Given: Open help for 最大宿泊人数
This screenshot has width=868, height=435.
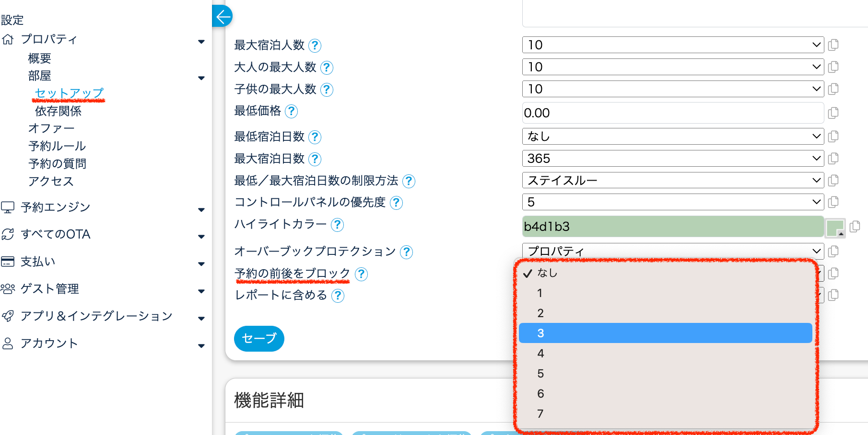Looking at the screenshot, I should tap(315, 46).
